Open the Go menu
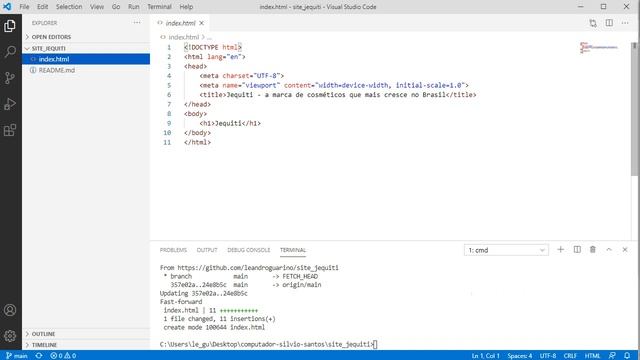640x360 pixels. click(116, 7)
